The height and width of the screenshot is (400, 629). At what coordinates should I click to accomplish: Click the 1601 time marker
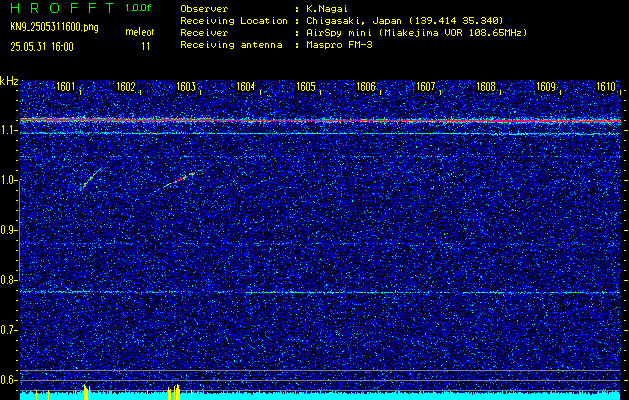(x=65, y=87)
